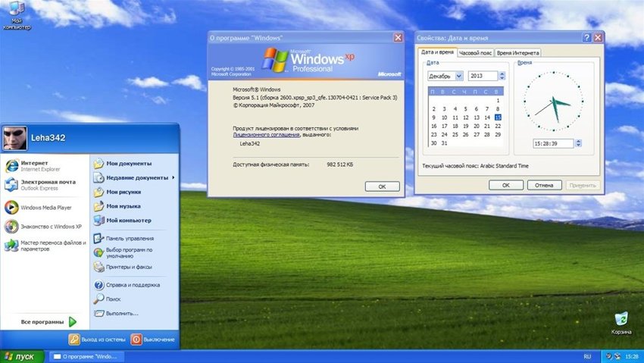Select day 25 in the calendar

coord(455,134)
